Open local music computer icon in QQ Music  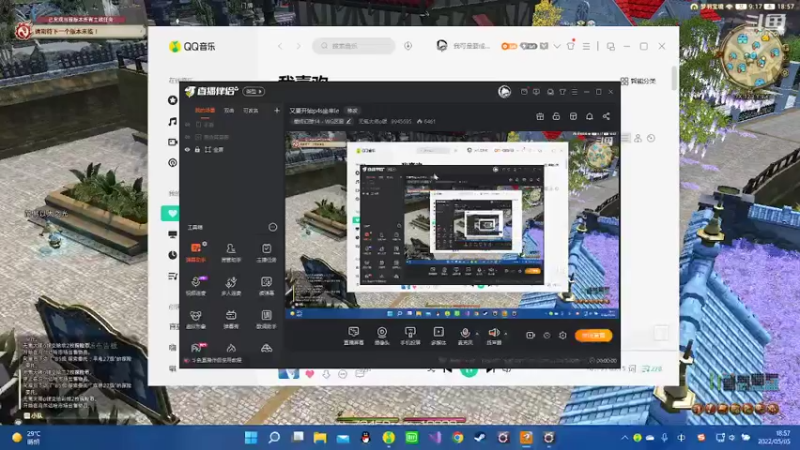(x=172, y=235)
